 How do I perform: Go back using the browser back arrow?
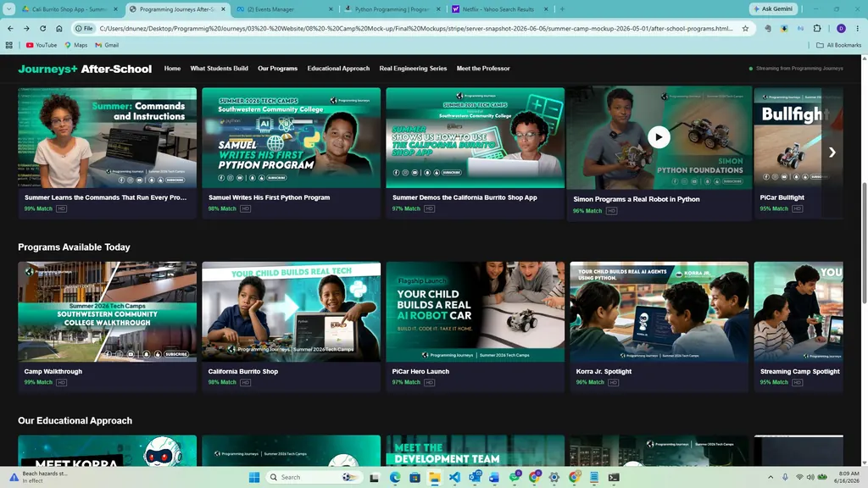pos(10,28)
